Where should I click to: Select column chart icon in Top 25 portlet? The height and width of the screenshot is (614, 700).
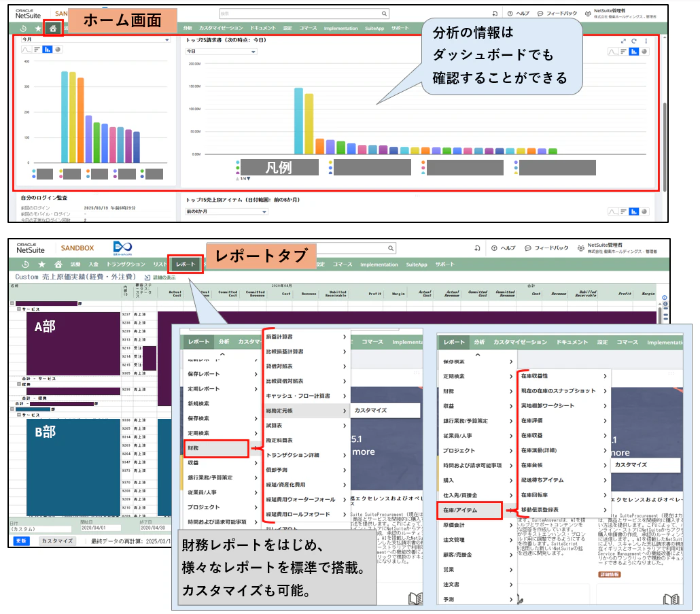pos(634,52)
